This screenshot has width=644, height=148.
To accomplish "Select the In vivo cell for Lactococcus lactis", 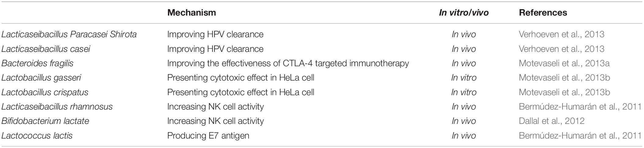I will (x=464, y=135).
